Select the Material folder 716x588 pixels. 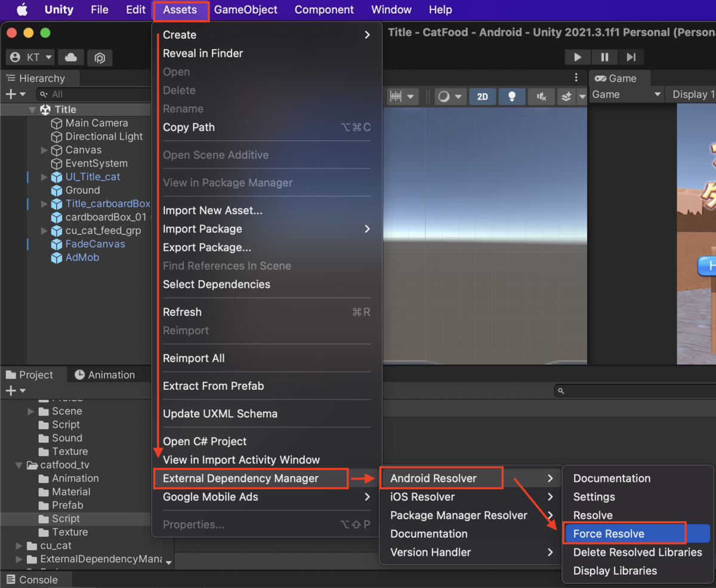(71, 492)
